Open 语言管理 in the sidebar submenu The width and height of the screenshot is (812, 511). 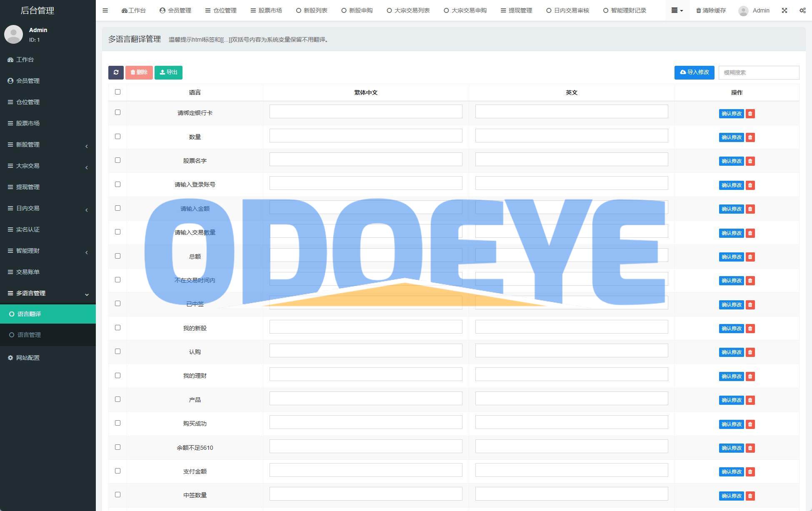click(48, 335)
